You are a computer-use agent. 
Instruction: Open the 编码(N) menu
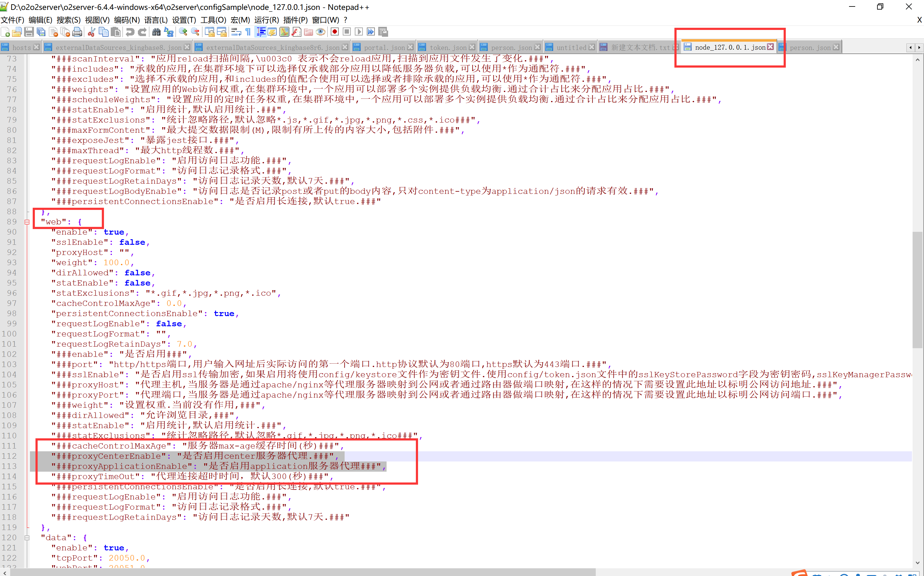(127, 20)
